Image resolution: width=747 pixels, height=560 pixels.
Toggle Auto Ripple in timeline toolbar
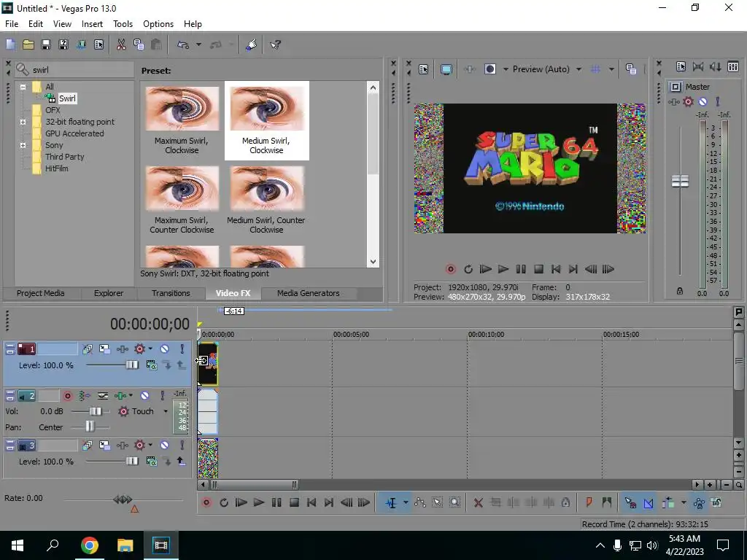click(x=668, y=502)
